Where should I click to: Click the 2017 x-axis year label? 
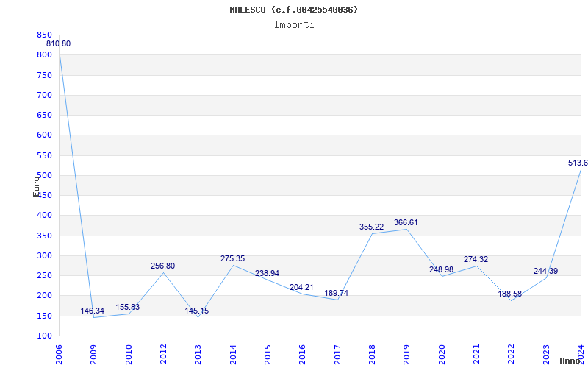point(337,355)
